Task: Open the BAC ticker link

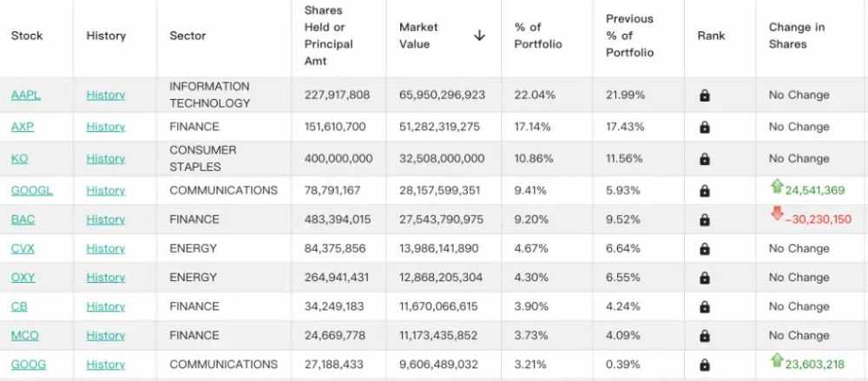Action: click(23, 220)
